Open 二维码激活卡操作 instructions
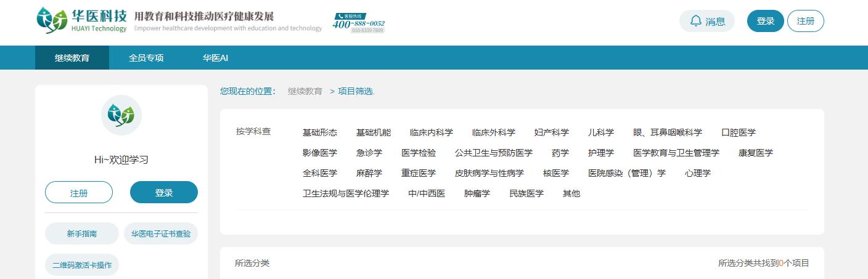Viewport: 868px width, 279px height. (x=81, y=265)
